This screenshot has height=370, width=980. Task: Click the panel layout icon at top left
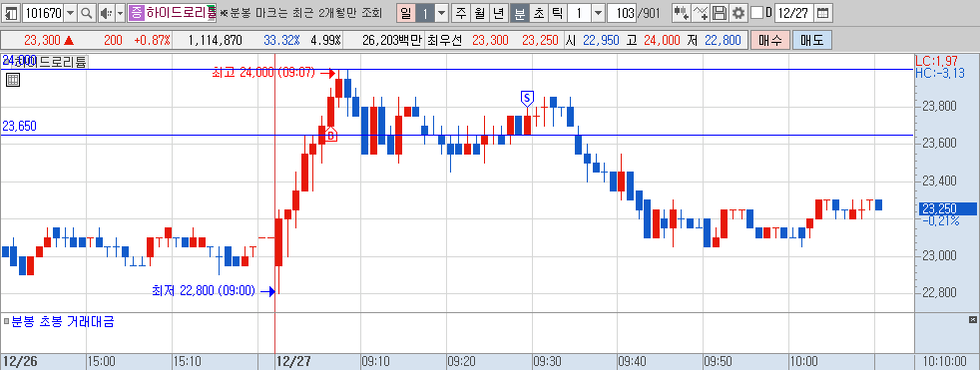click(11, 13)
